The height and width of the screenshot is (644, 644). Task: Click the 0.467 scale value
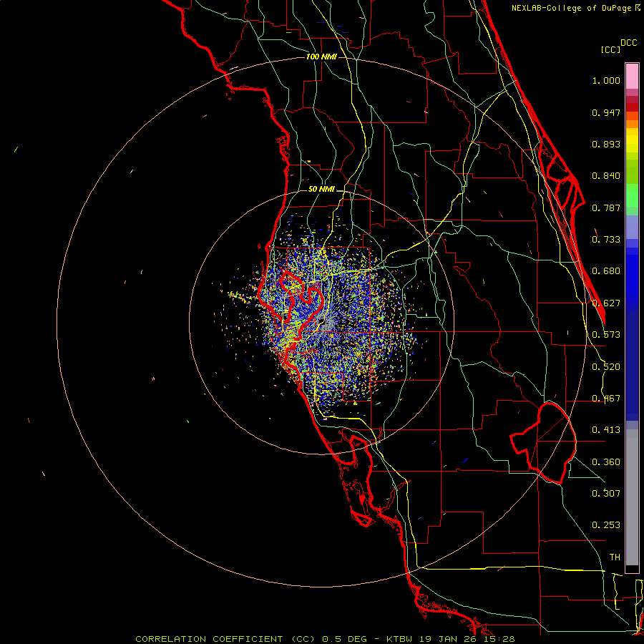tap(606, 399)
